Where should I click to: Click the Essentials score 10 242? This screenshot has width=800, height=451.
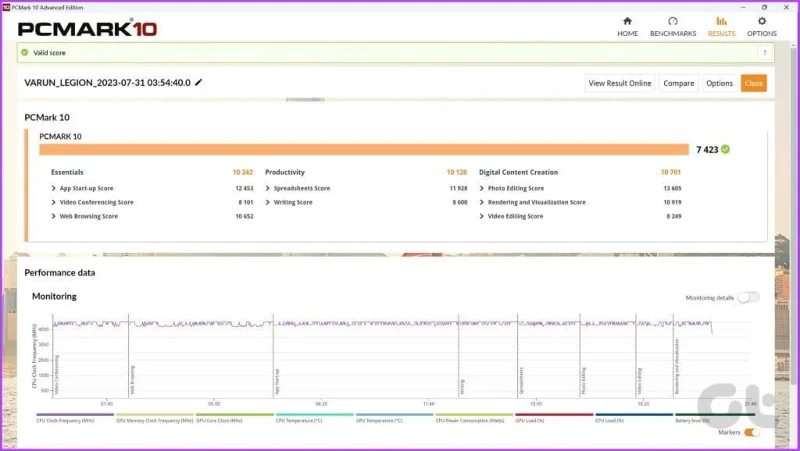click(242, 172)
